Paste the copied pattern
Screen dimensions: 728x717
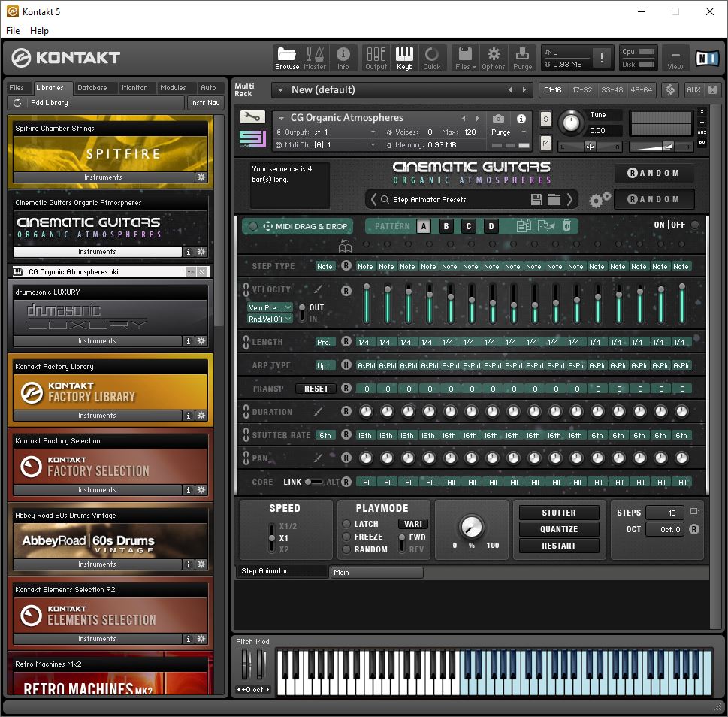click(546, 225)
